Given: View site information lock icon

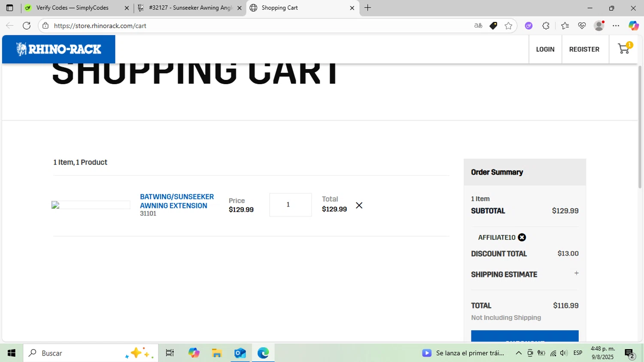Looking at the screenshot, I should (x=46, y=26).
